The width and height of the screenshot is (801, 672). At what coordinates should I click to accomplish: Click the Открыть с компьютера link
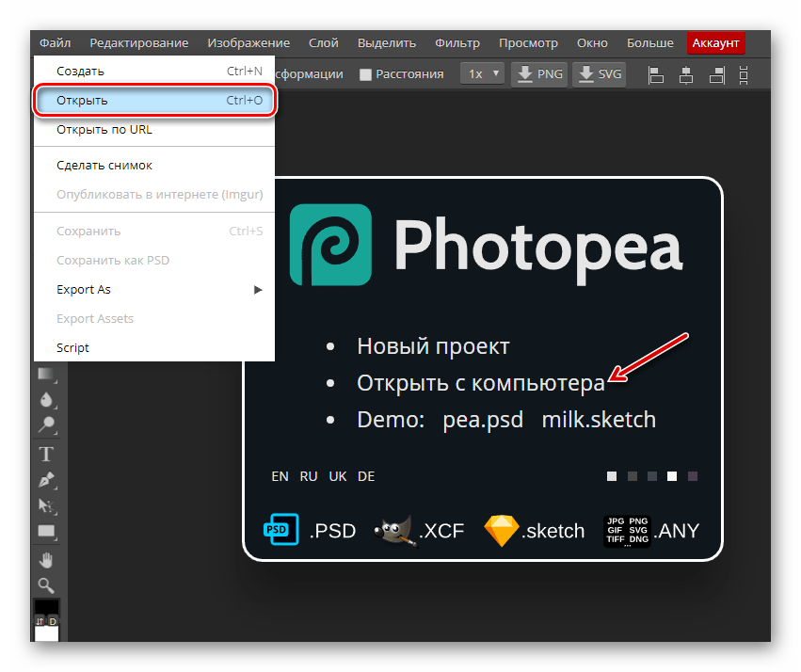[x=480, y=383]
